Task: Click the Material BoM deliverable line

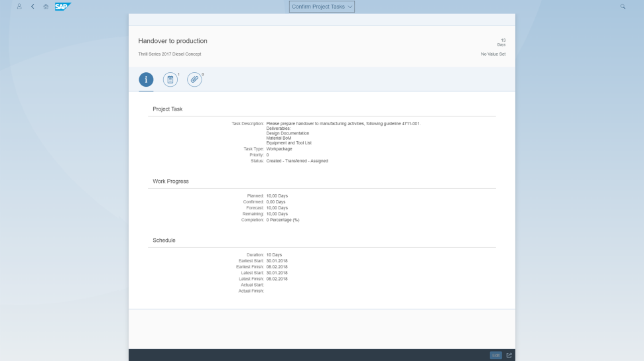Action: (279, 138)
